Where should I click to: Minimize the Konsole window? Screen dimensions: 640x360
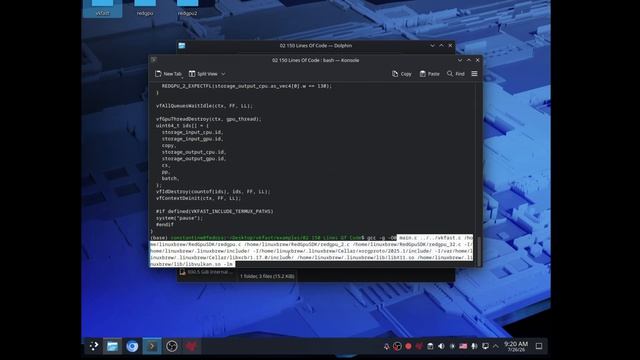pos(460,60)
